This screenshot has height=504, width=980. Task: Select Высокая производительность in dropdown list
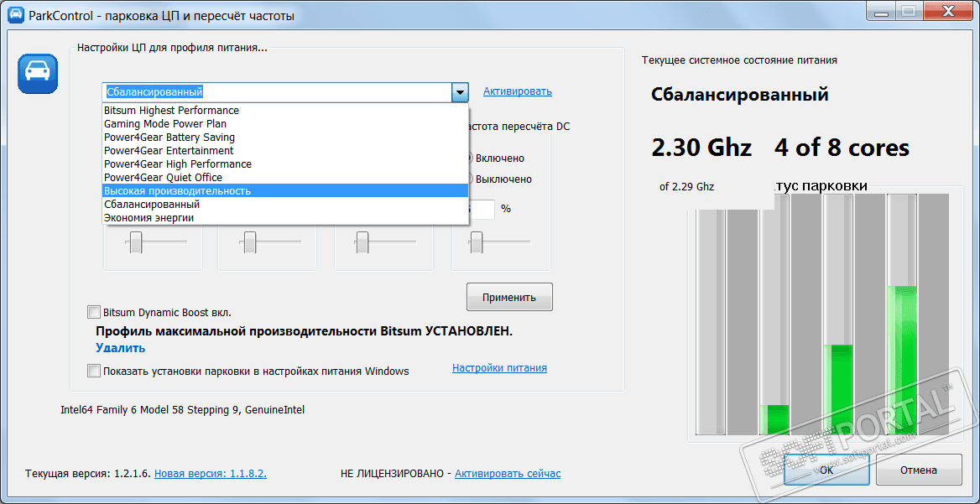click(285, 190)
